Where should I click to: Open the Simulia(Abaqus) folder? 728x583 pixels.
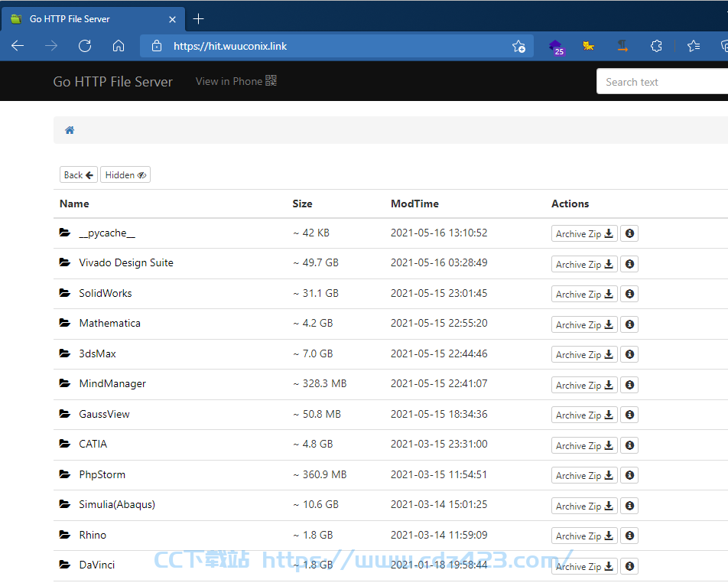point(117,504)
